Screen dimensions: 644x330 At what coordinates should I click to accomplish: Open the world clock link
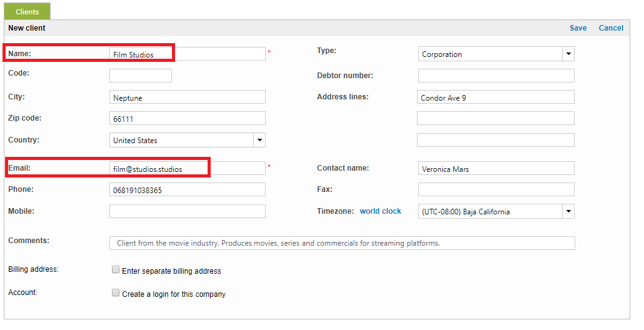380,211
